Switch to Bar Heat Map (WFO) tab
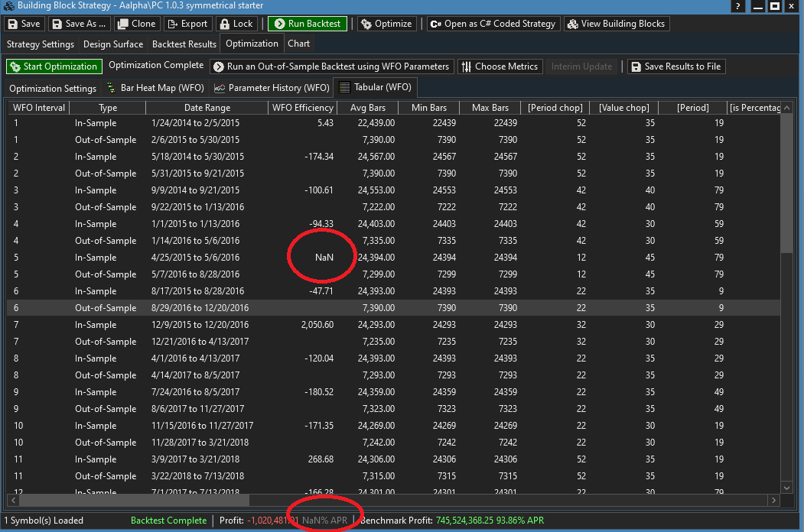Image resolution: width=804 pixels, height=532 pixels. click(x=155, y=88)
